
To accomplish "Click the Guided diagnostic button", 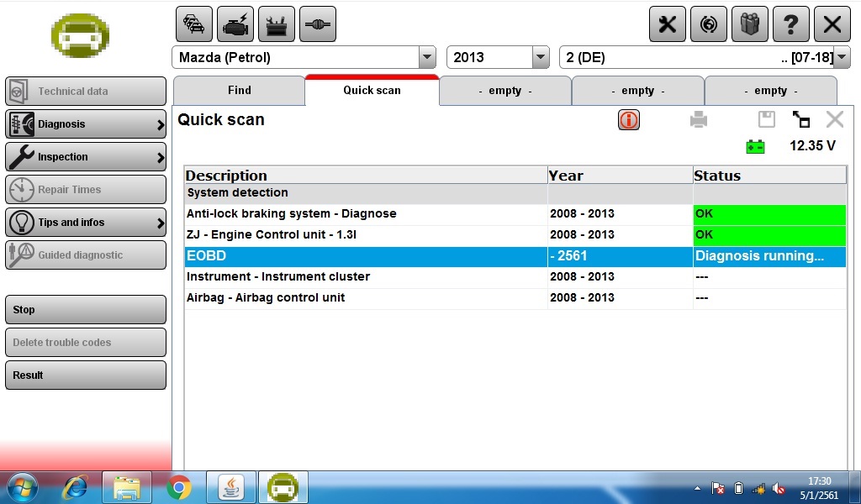I will 86,255.
